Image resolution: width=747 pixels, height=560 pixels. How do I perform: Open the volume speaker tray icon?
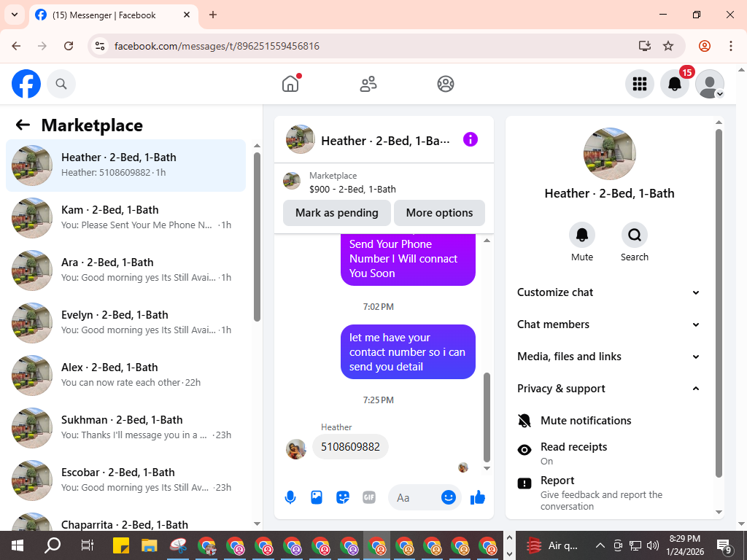pyautogui.click(x=653, y=545)
